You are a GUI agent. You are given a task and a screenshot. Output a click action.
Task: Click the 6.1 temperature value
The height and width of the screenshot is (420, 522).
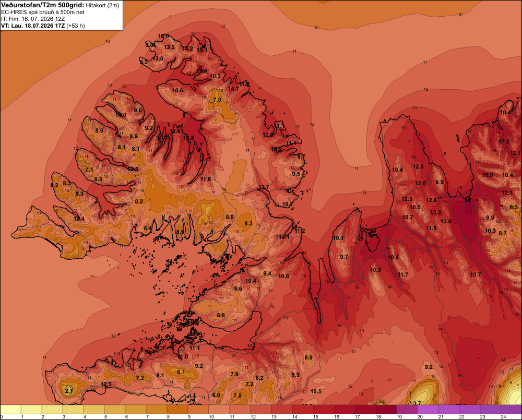[181, 372]
